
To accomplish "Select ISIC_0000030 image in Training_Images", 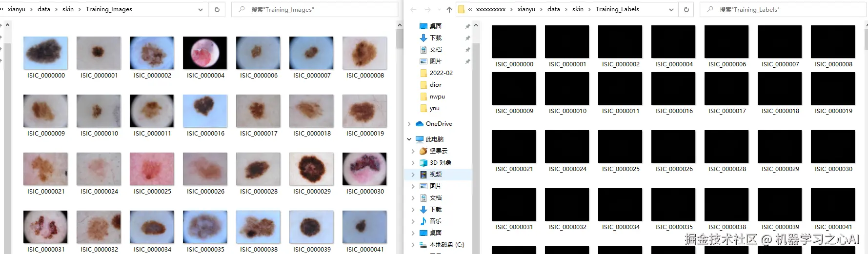I will pos(364,169).
